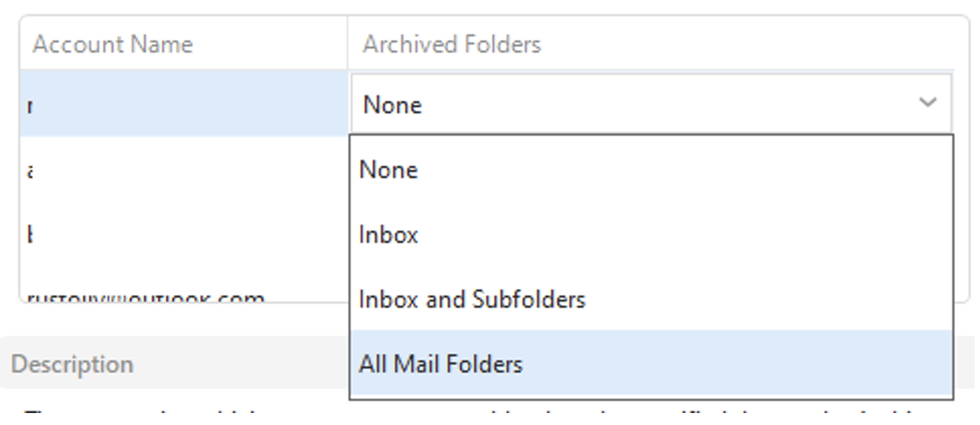Expand the Archived Folders chevron arrow
The width and height of the screenshot is (980, 425).
pos(927,103)
